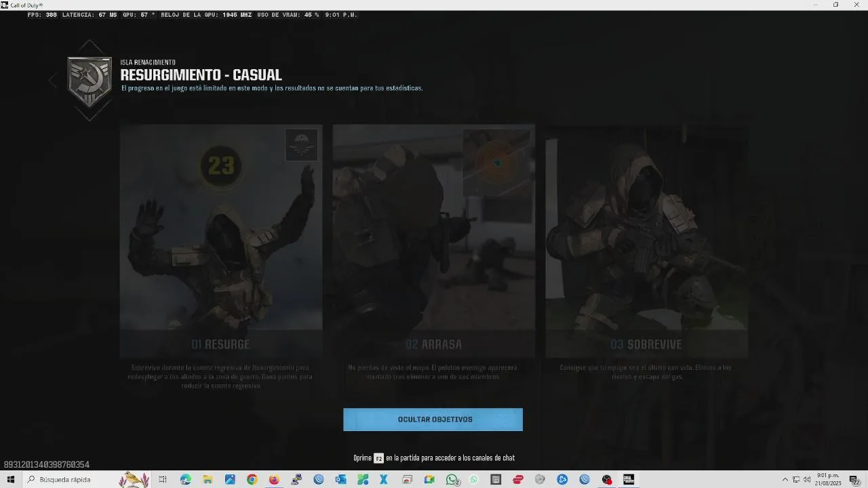Click the Ocultar Objetivos button
This screenshot has width=868, height=488.
[x=433, y=420]
